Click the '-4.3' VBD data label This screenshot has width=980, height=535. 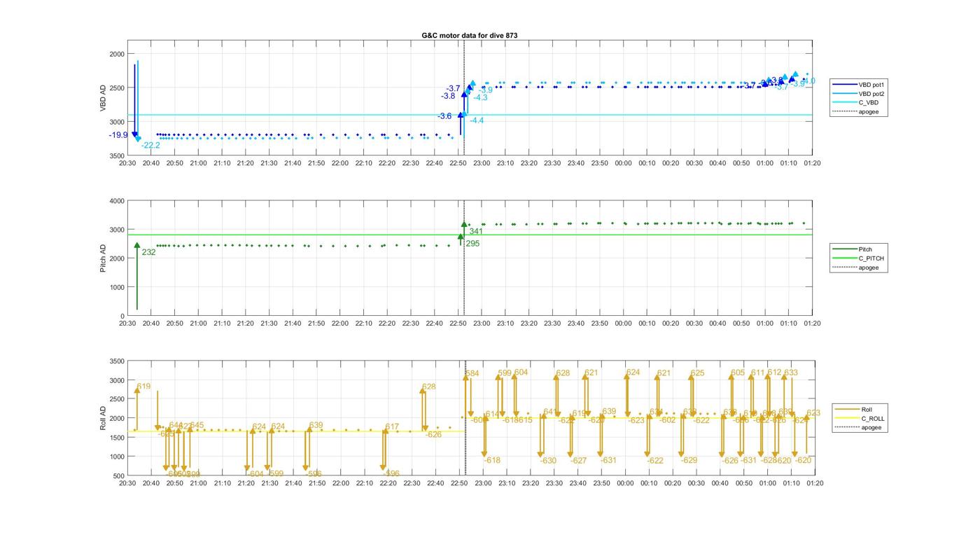[x=480, y=98]
